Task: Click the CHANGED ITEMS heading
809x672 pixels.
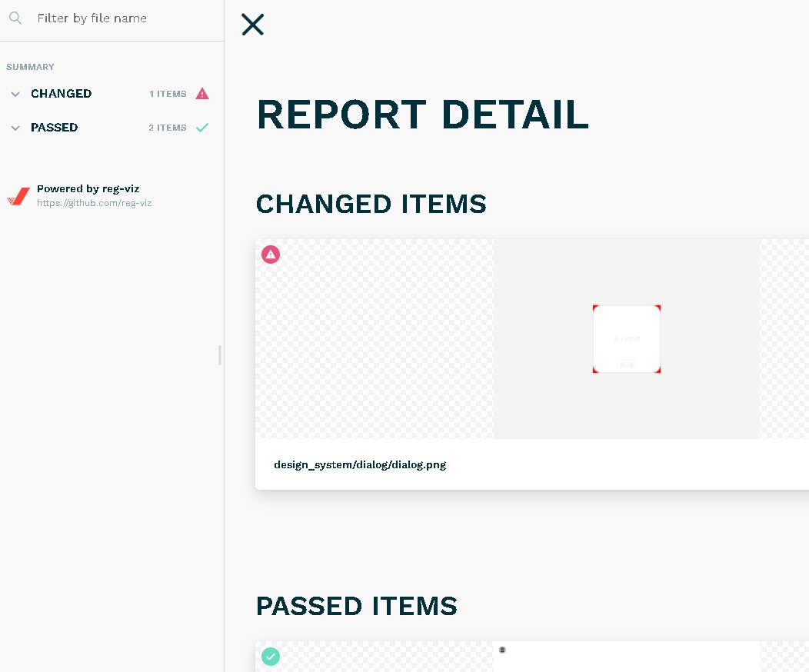Action: 371,204
